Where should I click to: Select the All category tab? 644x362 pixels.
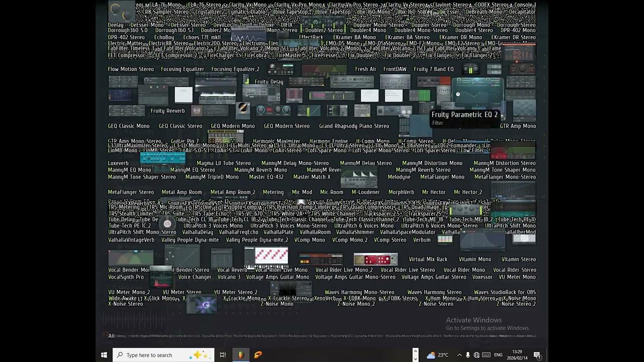coord(111,336)
